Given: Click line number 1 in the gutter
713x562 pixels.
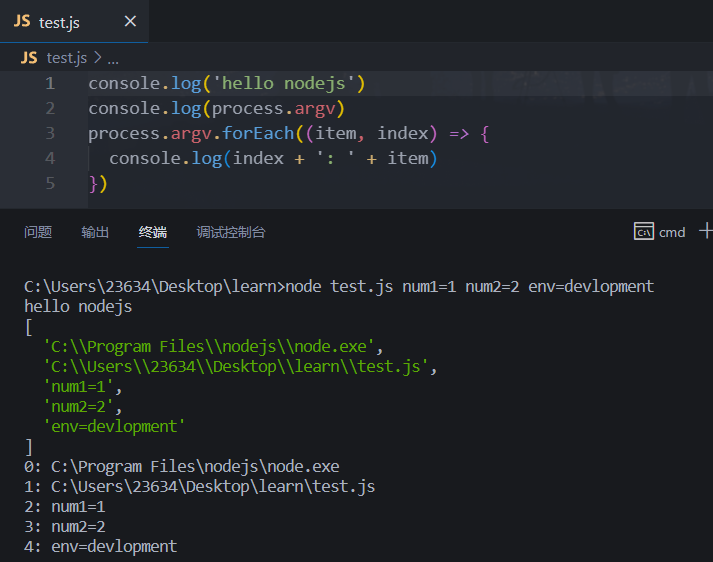Looking at the screenshot, I should [50, 84].
